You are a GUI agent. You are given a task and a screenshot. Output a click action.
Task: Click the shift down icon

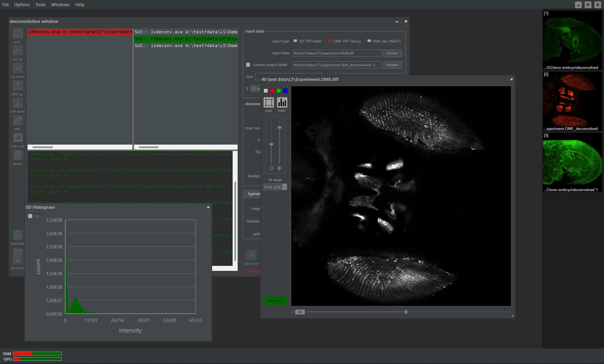[x=18, y=103]
